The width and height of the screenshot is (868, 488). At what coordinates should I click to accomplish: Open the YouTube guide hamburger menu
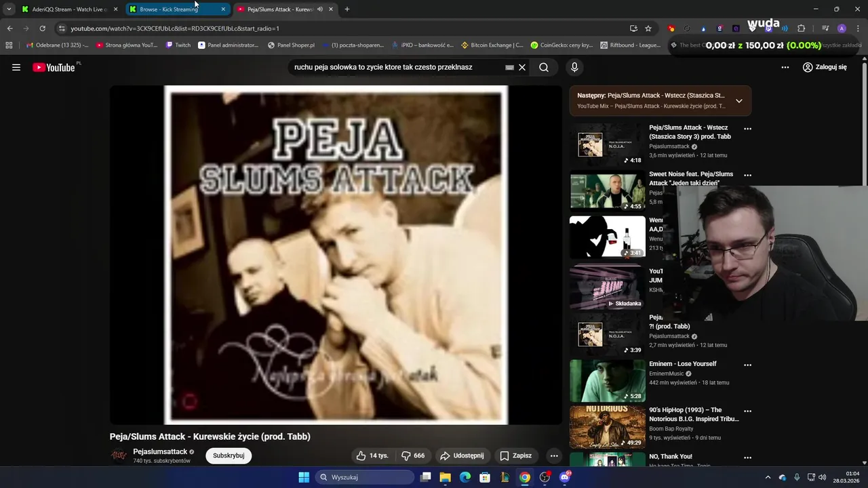point(16,67)
